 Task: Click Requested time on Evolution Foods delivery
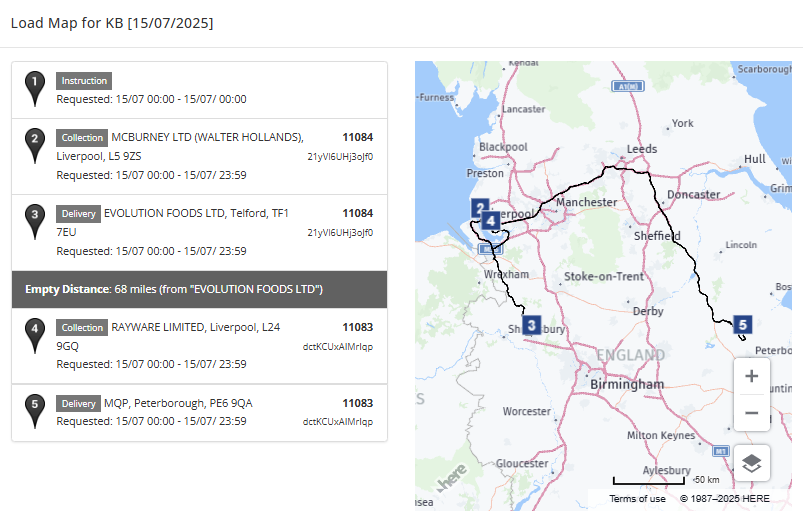[x=151, y=251]
